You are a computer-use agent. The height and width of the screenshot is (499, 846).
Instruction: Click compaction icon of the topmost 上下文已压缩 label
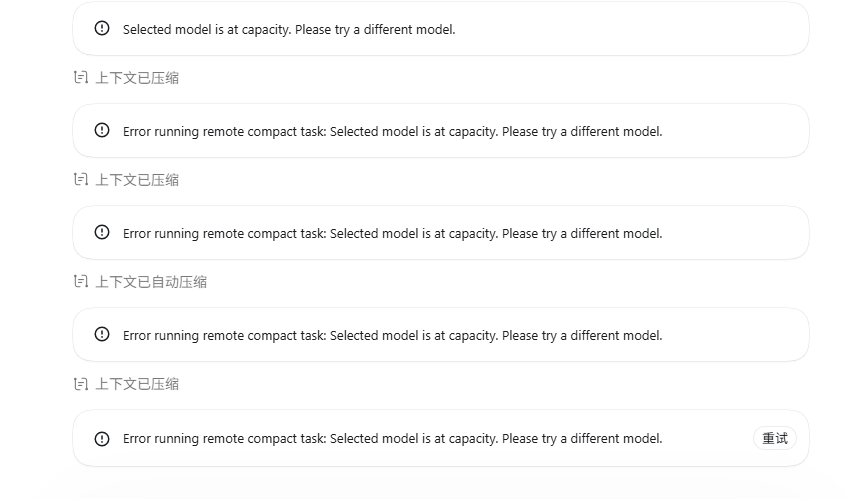[81, 77]
